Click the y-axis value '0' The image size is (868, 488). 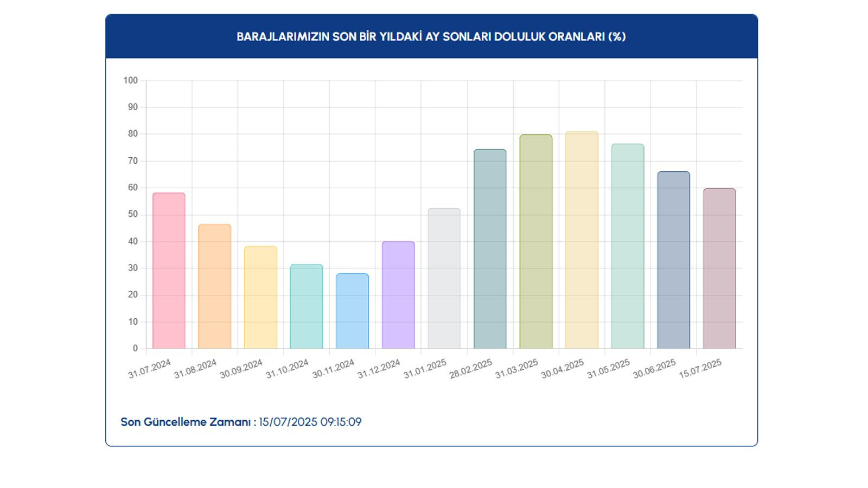[x=136, y=349]
